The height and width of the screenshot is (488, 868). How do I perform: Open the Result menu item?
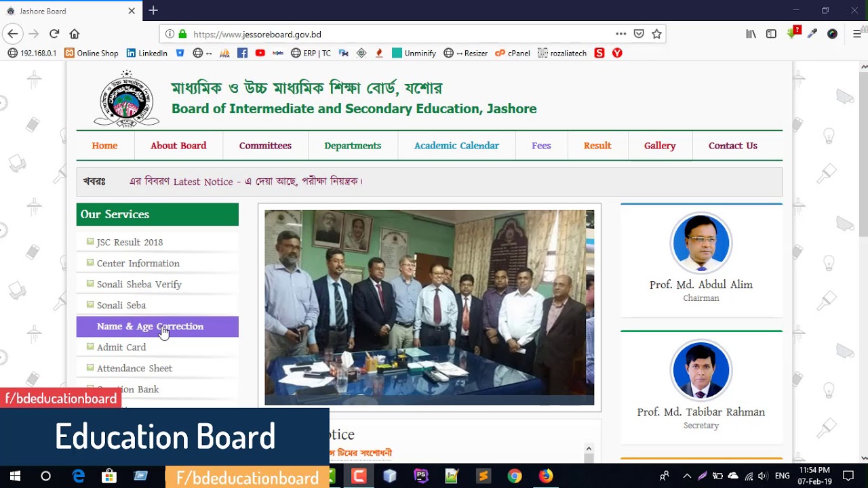coord(597,146)
